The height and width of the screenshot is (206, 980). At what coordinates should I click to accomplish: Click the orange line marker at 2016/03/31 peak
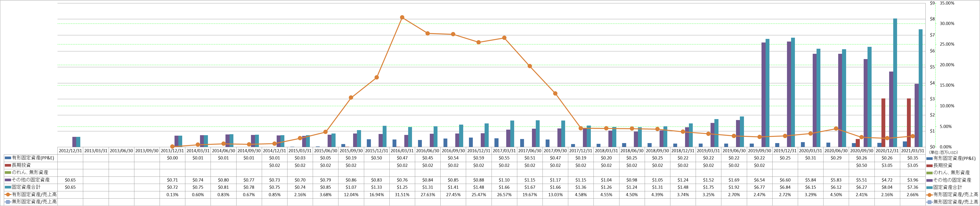[x=402, y=18]
